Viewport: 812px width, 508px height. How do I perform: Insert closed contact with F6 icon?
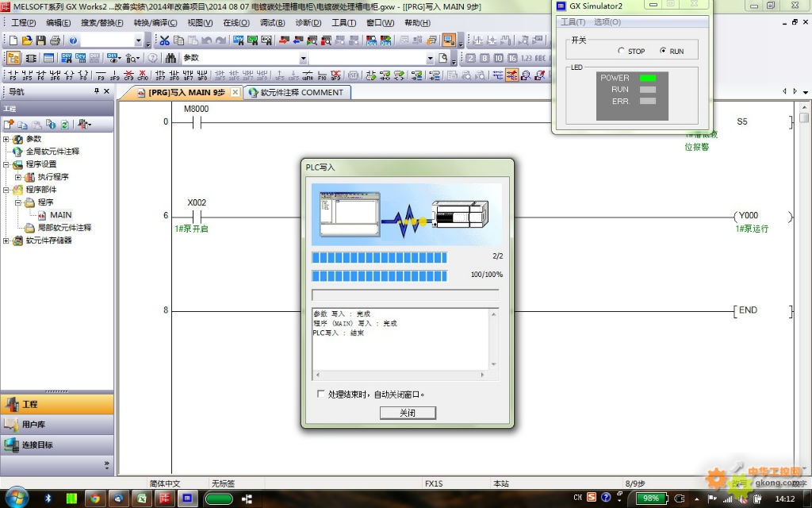pyautogui.click(x=41, y=75)
